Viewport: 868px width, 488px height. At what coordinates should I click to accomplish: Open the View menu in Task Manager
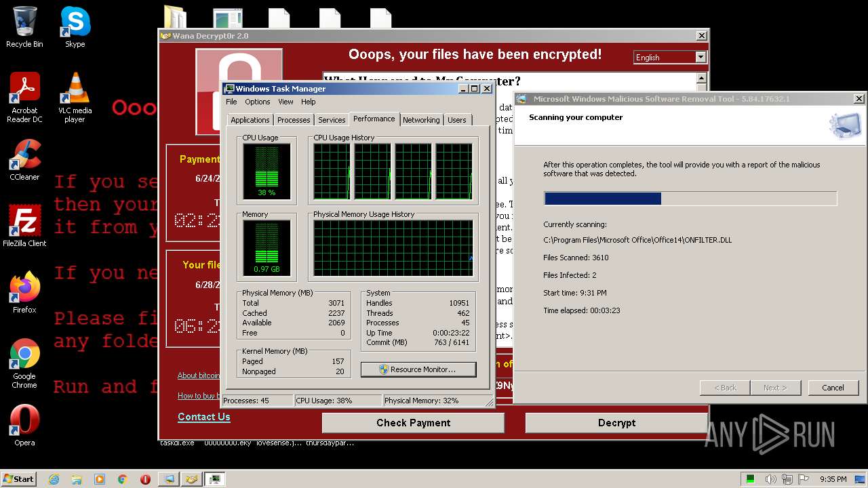285,102
